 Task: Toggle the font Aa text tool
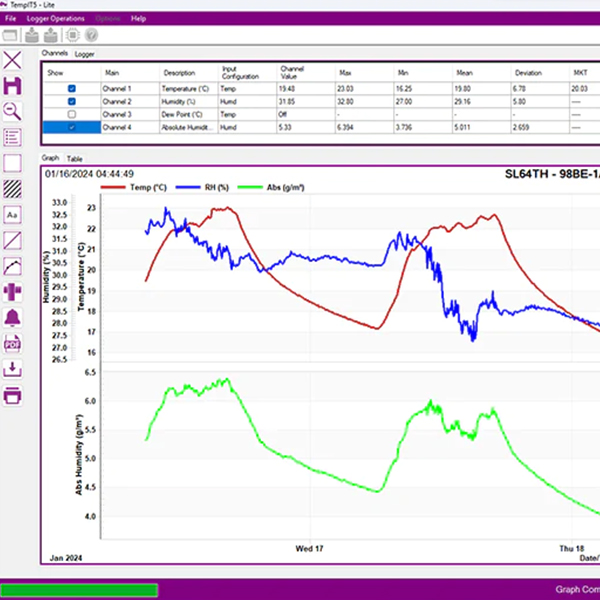(13, 215)
